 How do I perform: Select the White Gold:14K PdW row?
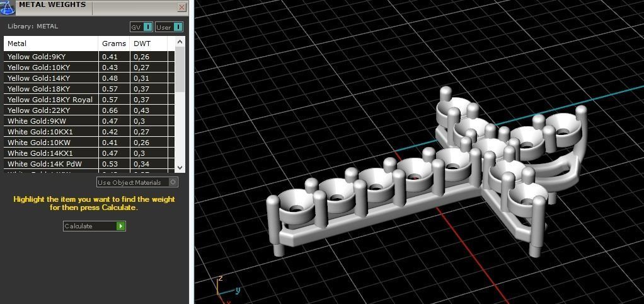pos(89,163)
